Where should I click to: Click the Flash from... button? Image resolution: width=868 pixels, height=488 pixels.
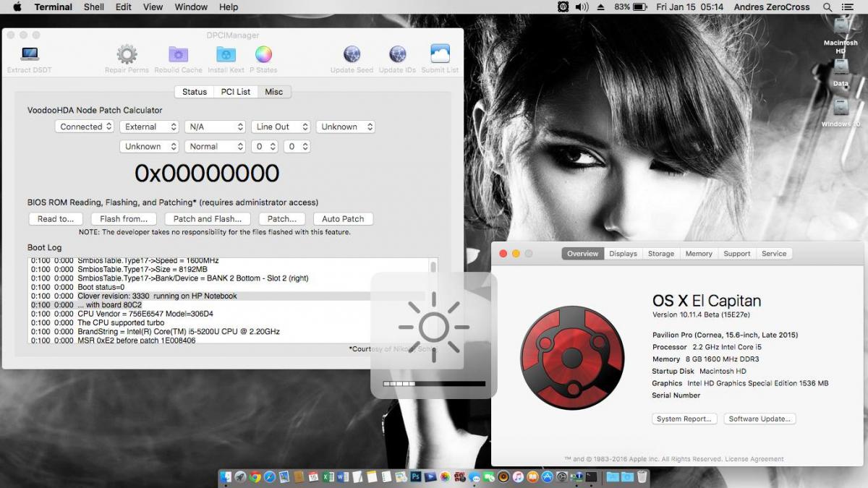point(124,219)
